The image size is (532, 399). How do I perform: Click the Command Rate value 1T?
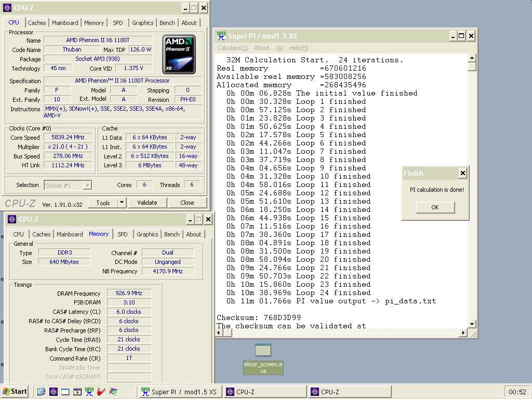[x=129, y=358]
